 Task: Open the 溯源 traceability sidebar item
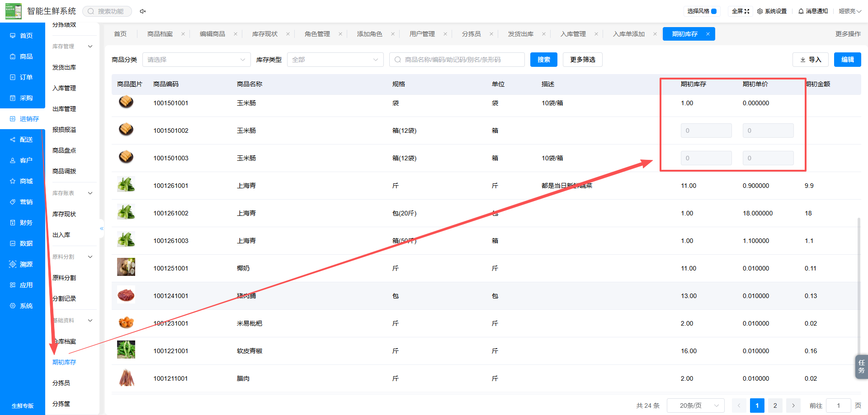click(22, 264)
